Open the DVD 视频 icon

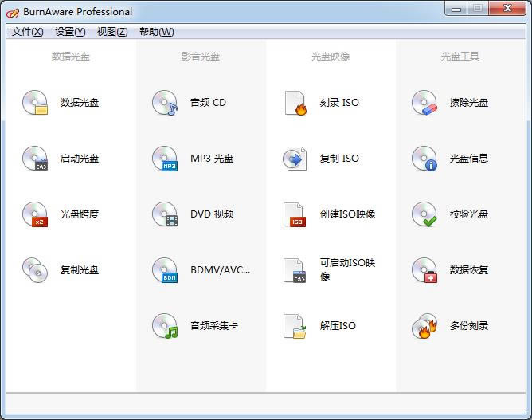pyautogui.click(x=165, y=214)
